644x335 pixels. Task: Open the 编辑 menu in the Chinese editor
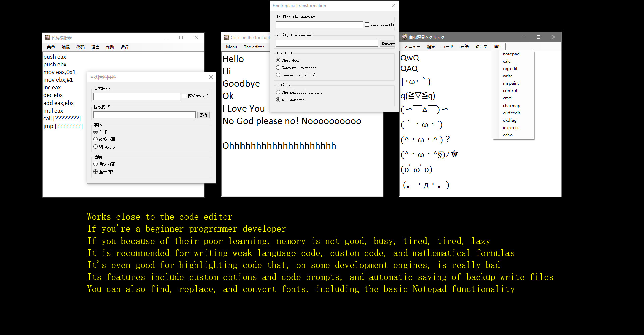tap(66, 47)
